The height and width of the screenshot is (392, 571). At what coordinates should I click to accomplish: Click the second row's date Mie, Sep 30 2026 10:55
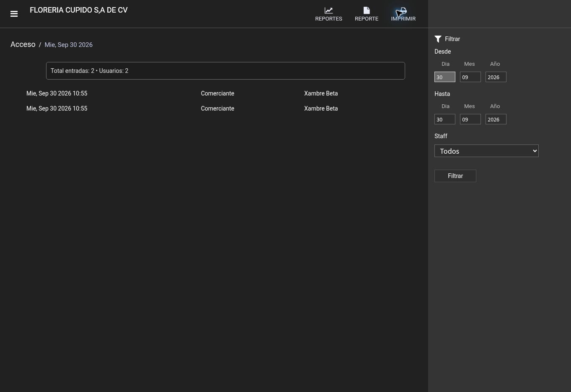(57, 108)
